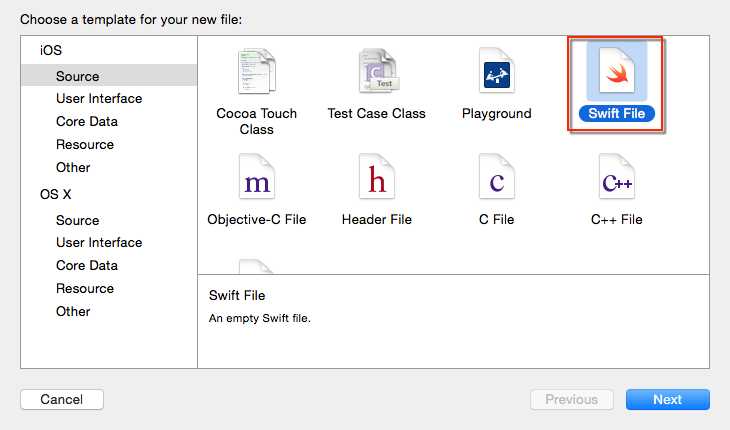The image size is (730, 430).
Task: Select the Test Case Class template icon
Action: tap(379, 71)
